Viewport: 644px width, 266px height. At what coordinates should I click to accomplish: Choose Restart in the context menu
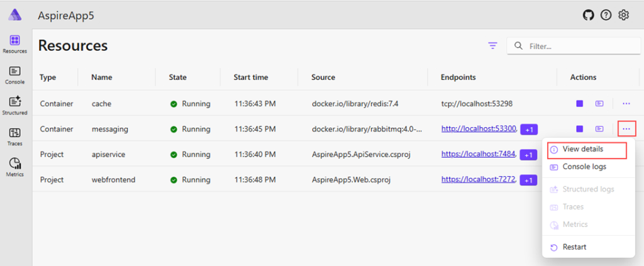click(x=574, y=247)
